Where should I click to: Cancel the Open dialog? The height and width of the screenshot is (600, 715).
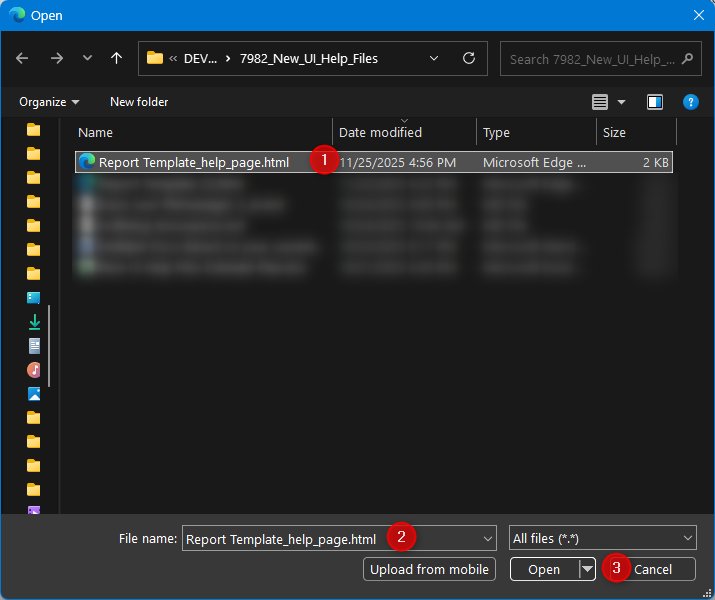pyautogui.click(x=653, y=569)
